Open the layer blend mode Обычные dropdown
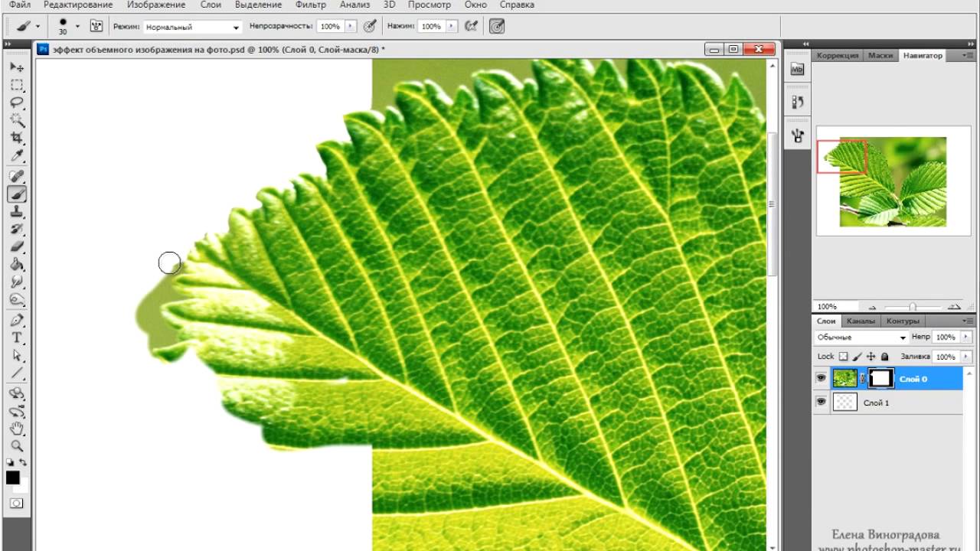This screenshot has width=980, height=551. [x=861, y=337]
